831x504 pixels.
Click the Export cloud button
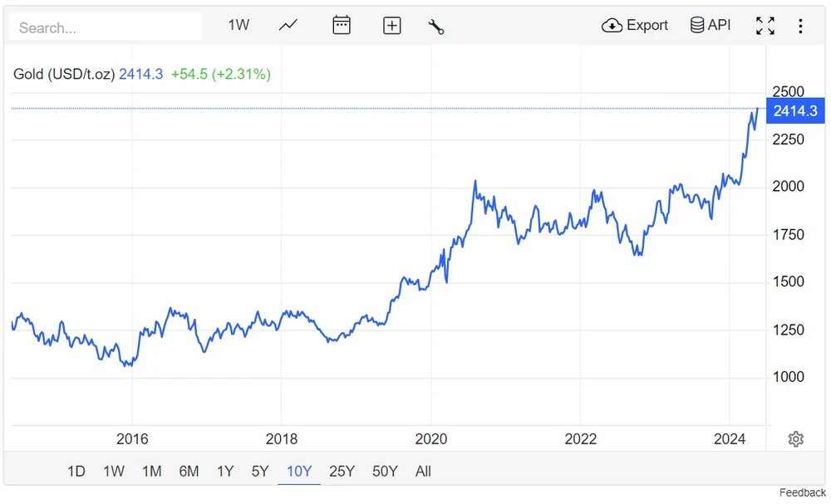[634, 25]
